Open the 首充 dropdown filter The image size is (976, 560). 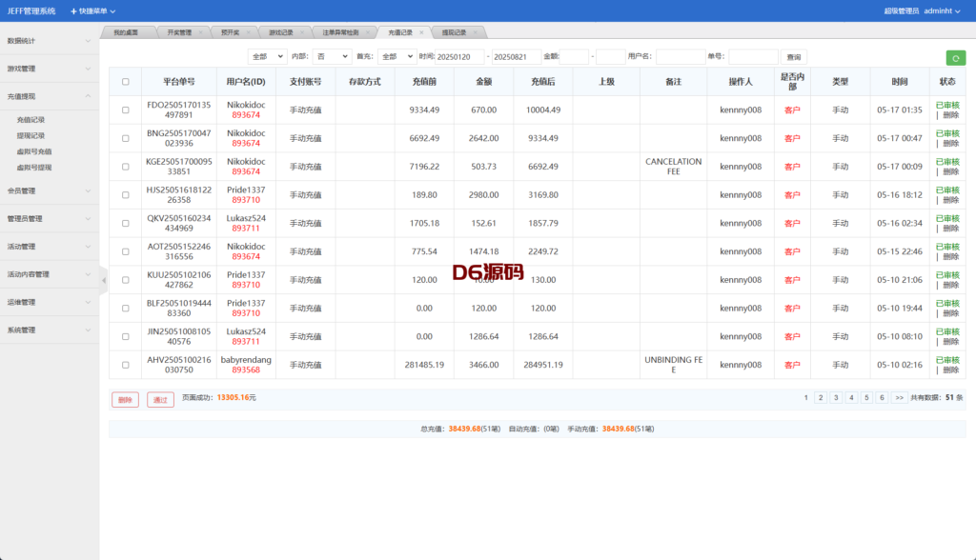pyautogui.click(x=396, y=57)
